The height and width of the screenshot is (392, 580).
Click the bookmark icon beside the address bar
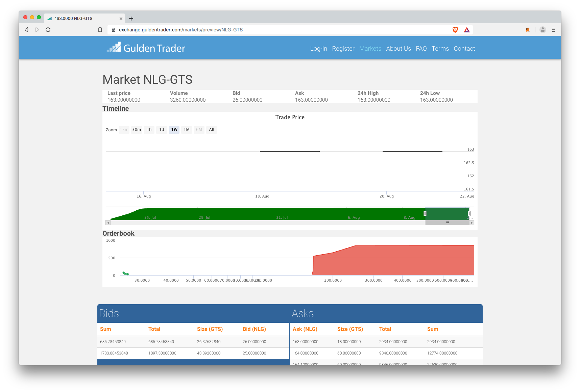(100, 30)
